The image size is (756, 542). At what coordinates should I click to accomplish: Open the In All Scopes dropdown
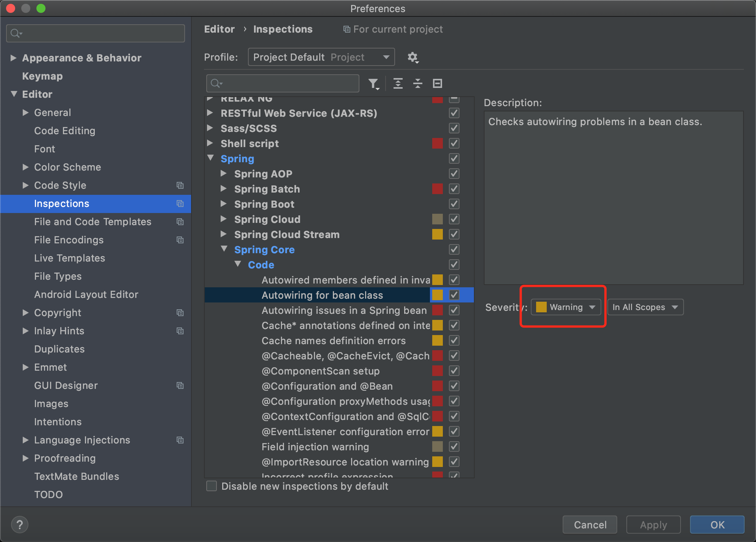tap(645, 307)
